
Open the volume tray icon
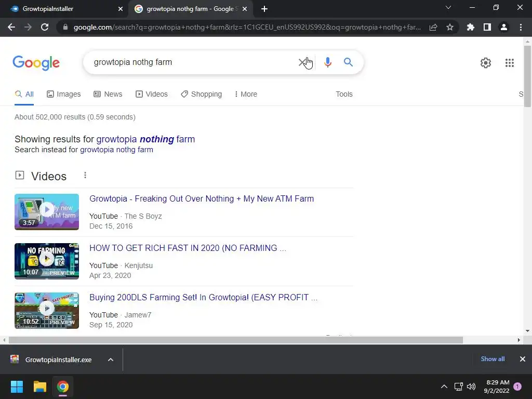pos(471,387)
